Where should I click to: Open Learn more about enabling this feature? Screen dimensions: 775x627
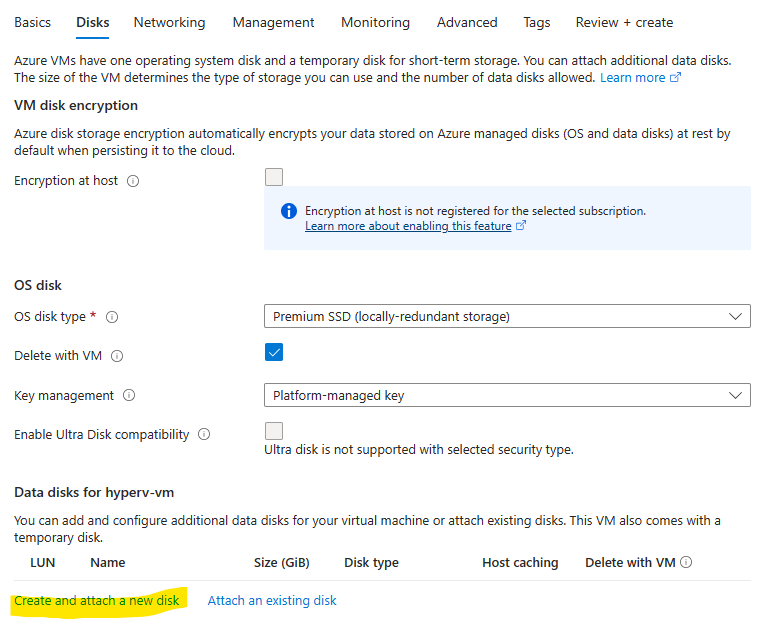tap(409, 226)
